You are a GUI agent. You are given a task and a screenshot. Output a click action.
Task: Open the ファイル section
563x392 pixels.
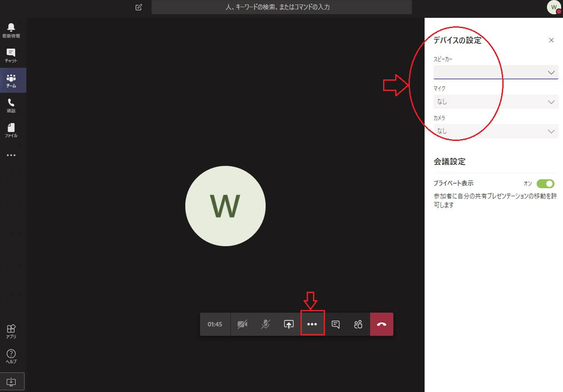11,130
